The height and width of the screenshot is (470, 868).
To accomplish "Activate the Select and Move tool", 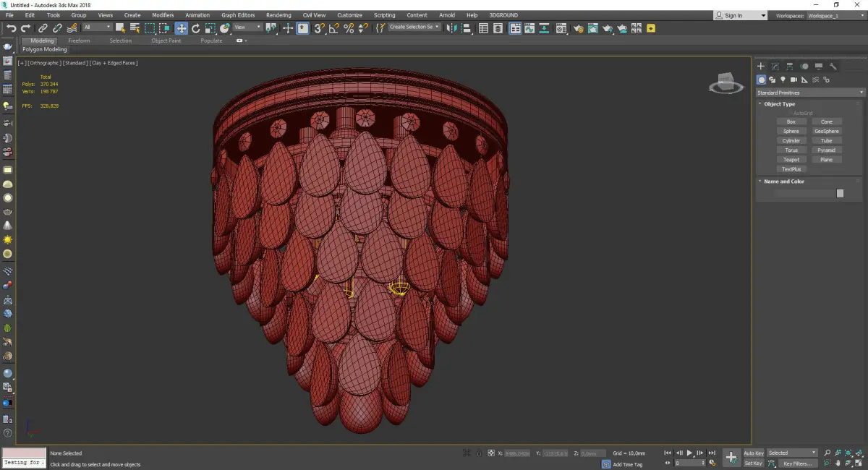I will 181,28.
